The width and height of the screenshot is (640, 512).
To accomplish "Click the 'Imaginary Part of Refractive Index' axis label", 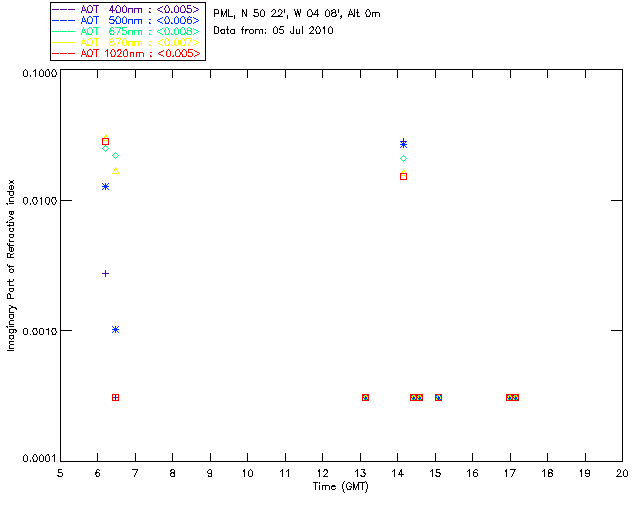I will [x=11, y=265].
